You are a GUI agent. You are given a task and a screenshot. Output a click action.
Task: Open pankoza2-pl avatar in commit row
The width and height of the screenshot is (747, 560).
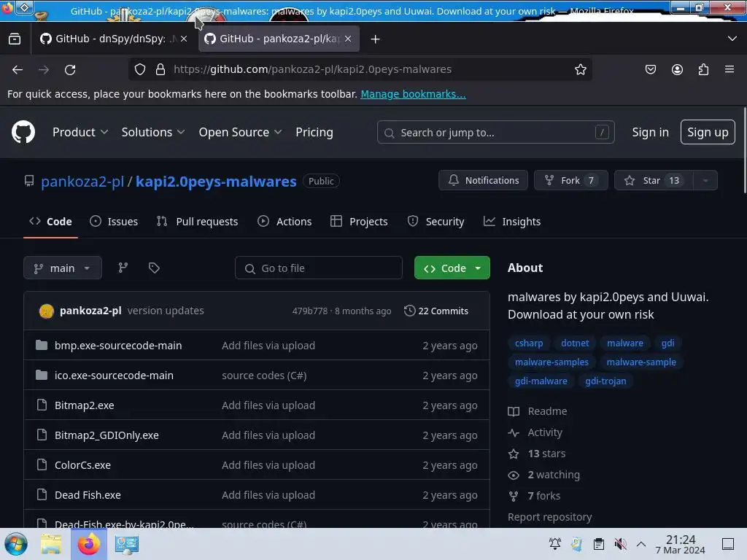tap(46, 311)
